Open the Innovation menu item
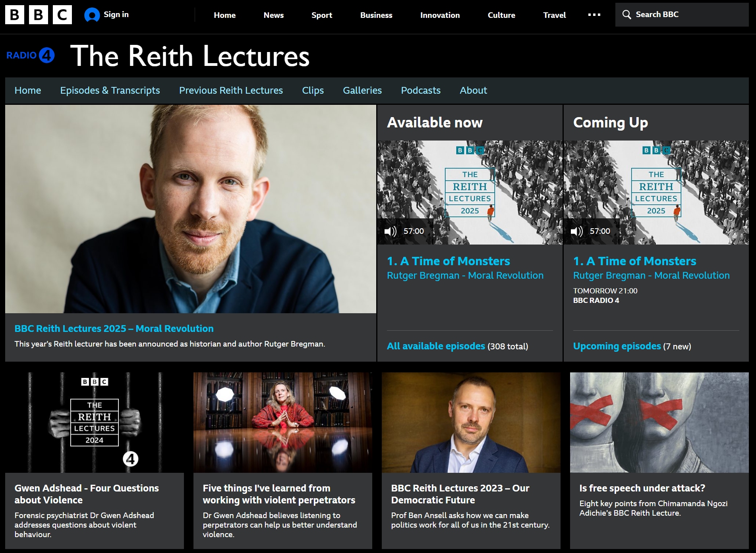Screen dimensions: 756x553 [440, 15]
